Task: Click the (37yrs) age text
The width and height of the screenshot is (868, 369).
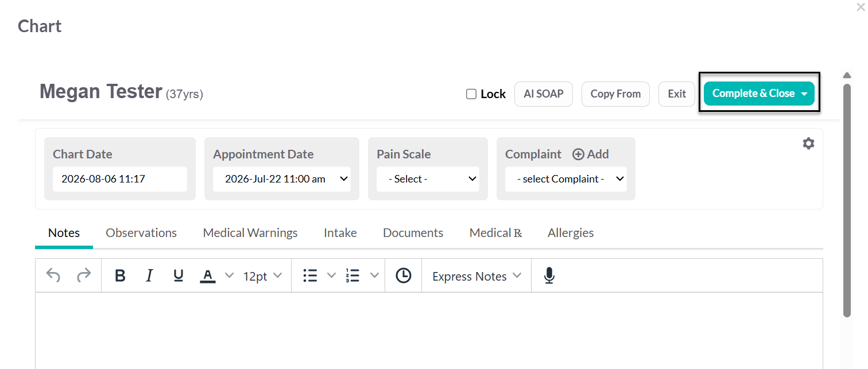Action: (184, 94)
